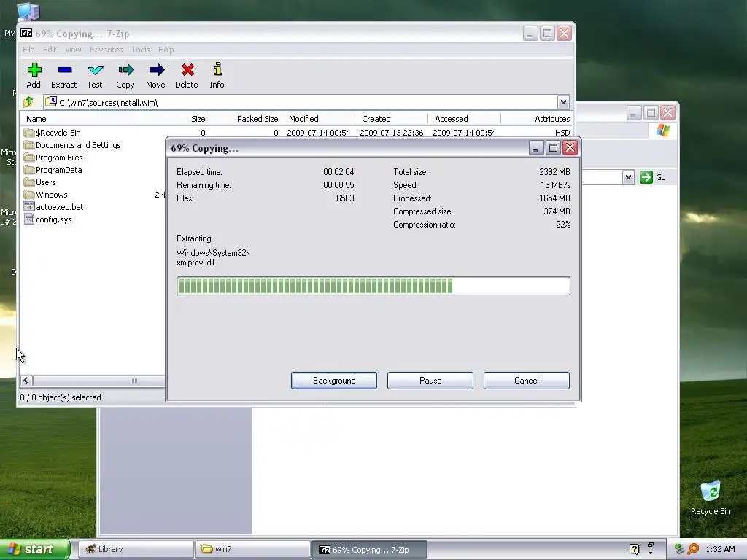
Task: Click the path input field
Action: 301,102
